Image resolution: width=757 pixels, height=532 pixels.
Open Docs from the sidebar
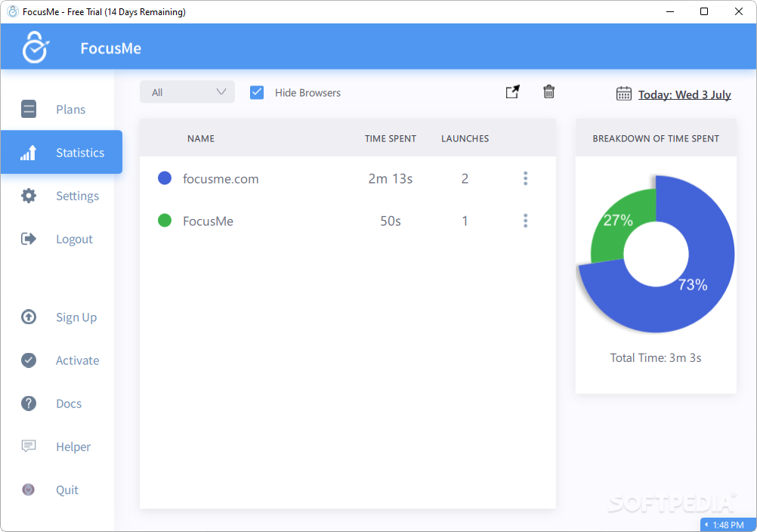click(x=69, y=404)
